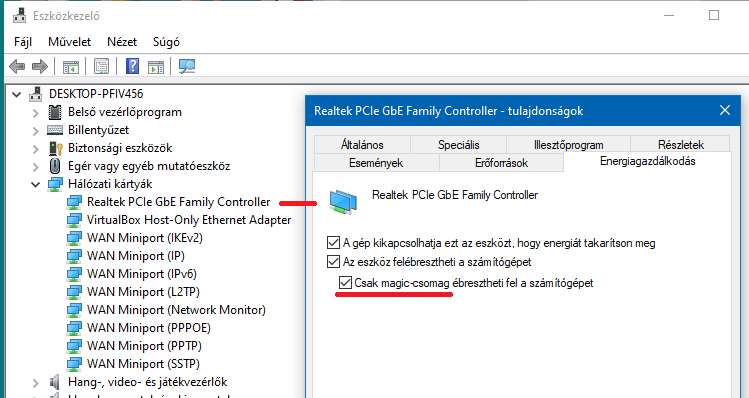749x398 pixels.
Task: Click the Forward arrow toolbar icon
Action: tap(40, 66)
